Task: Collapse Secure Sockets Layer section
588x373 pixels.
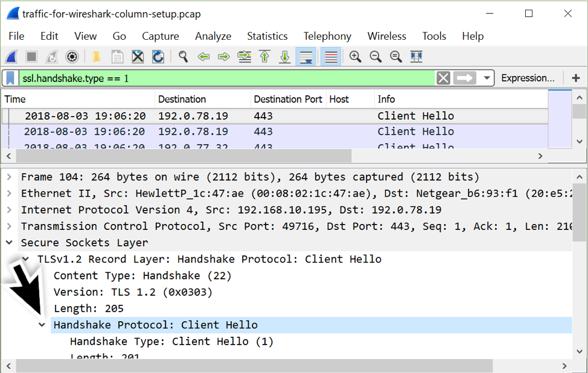Action: click(10, 243)
